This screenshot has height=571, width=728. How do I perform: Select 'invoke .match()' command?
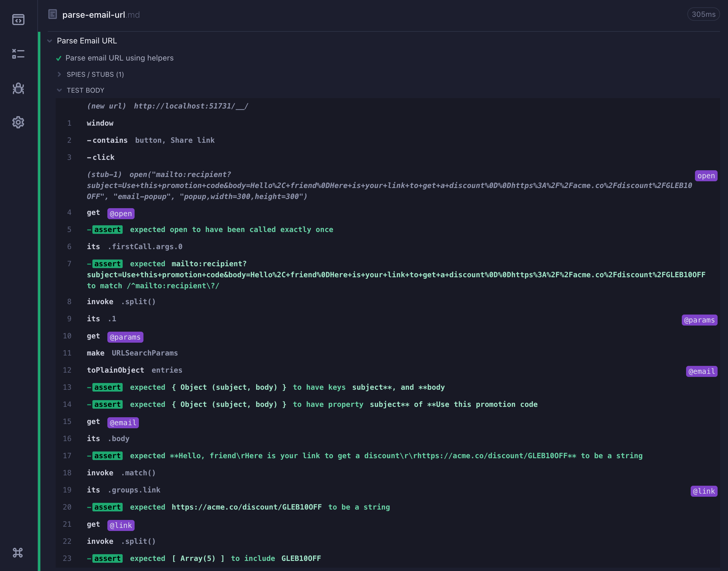pos(388,473)
